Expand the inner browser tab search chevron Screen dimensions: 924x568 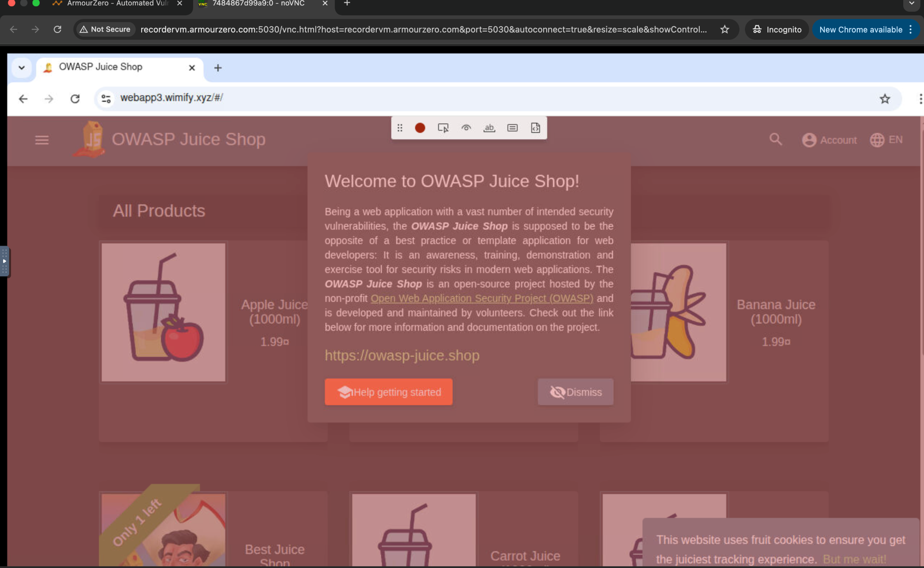[x=22, y=68]
